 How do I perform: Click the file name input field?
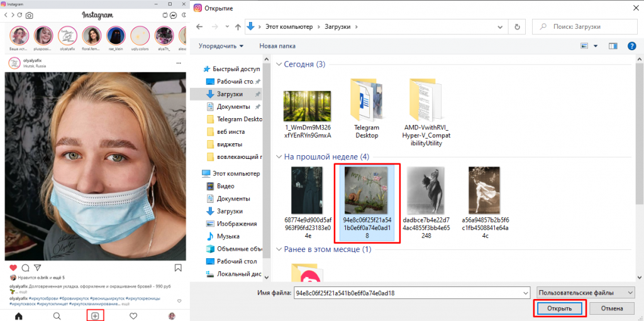click(408, 293)
